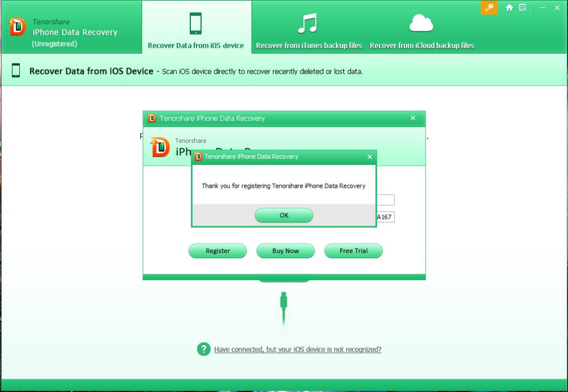Click the Tenorshare logo in the header

point(18,27)
